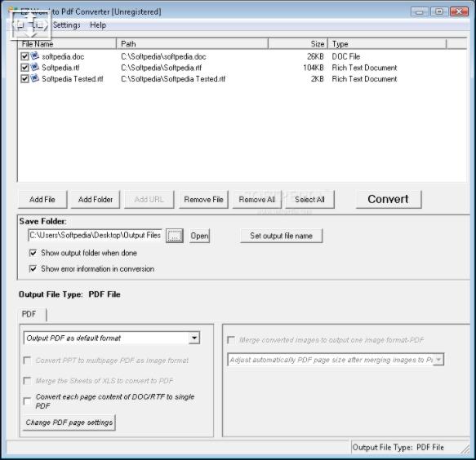Screen dimensions: 476x460
Task: Uncheck the Softpedia Tested.rtf checkbox
Action: coord(24,79)
